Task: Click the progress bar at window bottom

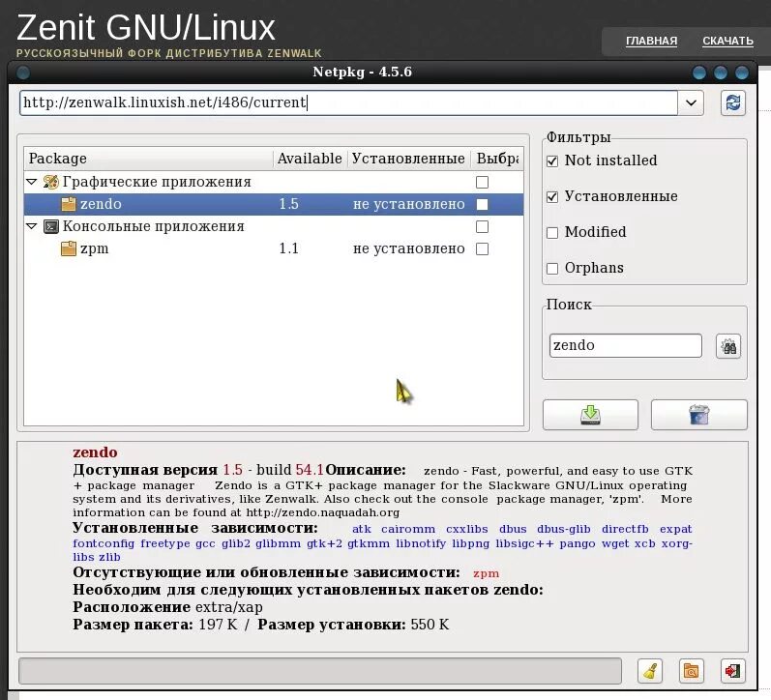Action: 320,670
